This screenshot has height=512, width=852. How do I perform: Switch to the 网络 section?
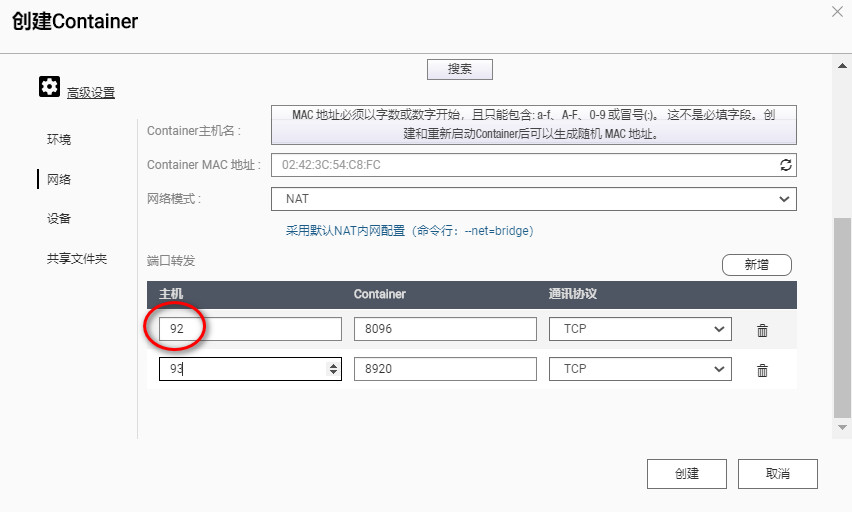59,179
